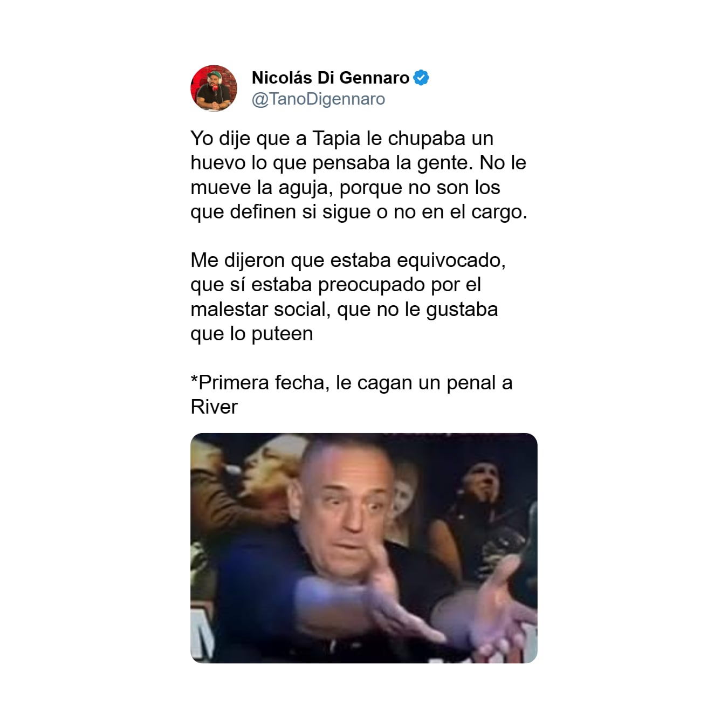The width and height of the screenshot is (728, 728).
Task: Select the first paragraph about Tapia
Action: tap(359, 175)
